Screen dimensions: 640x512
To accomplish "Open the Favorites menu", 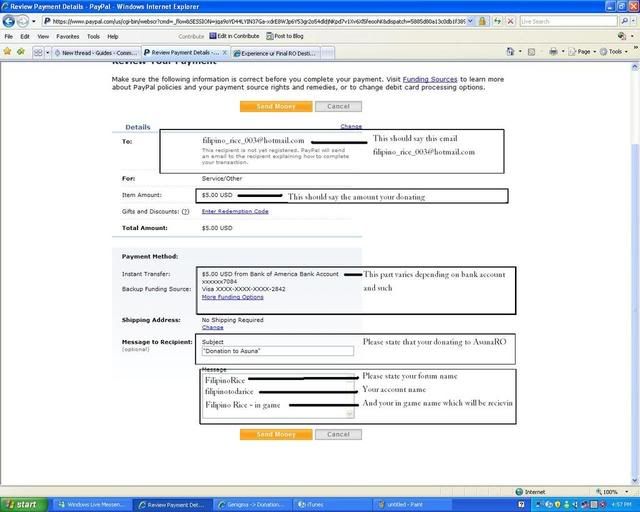I will [68, 36].
